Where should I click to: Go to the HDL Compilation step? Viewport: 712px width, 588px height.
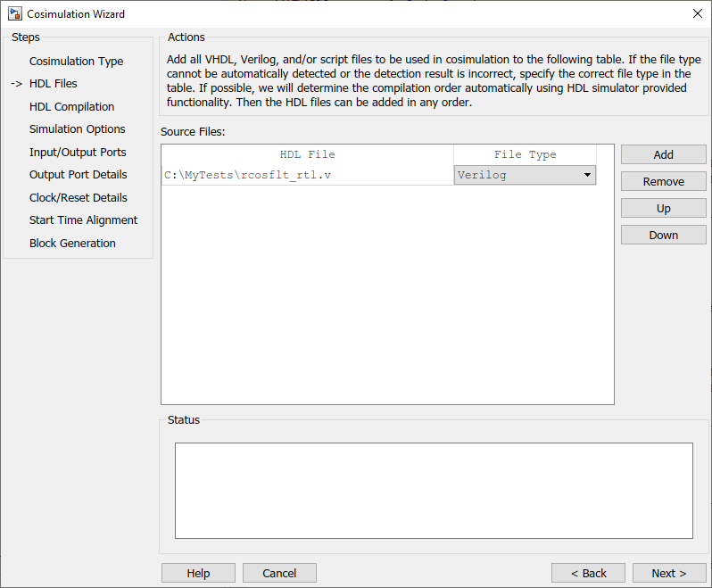pos(71,107)
